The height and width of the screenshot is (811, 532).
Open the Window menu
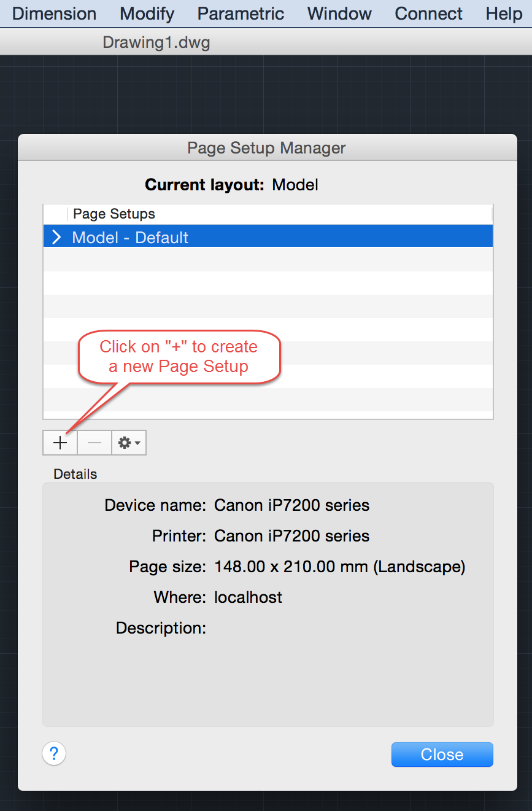[x=339, y=14]
